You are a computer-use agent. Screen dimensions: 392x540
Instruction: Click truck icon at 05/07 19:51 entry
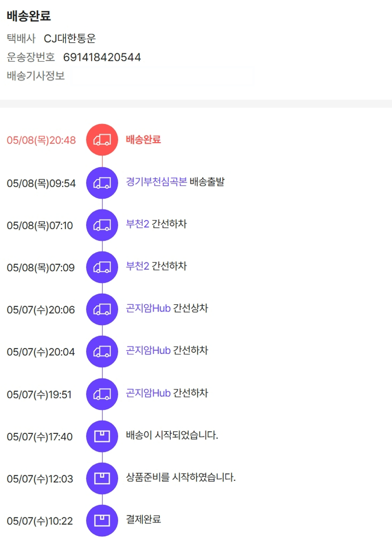102,394
